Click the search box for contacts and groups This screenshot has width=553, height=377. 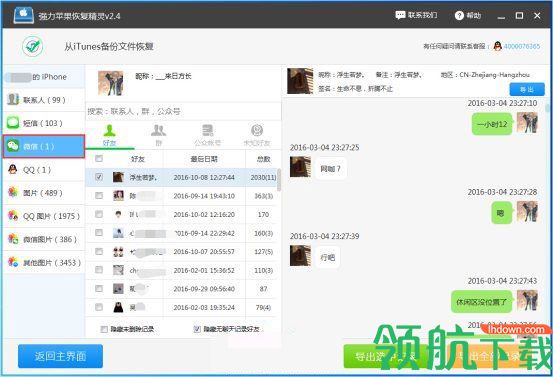[x=183, y=111]
